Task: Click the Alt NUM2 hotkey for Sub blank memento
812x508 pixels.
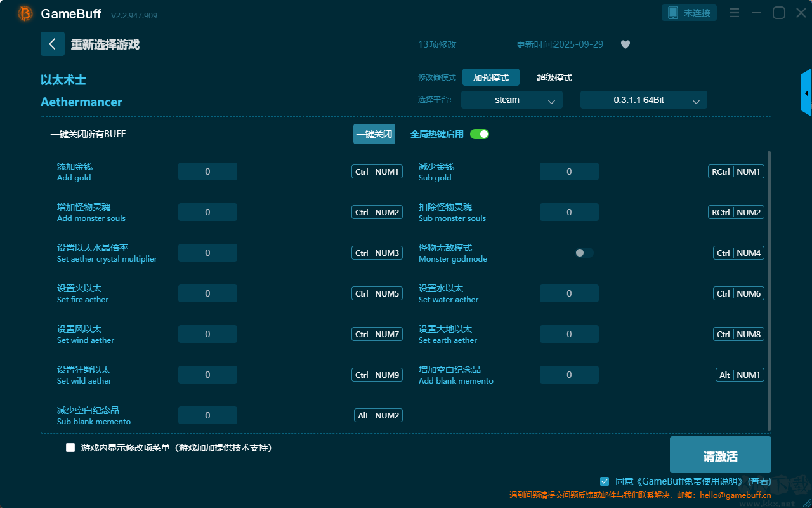Action: click(378, 415)
